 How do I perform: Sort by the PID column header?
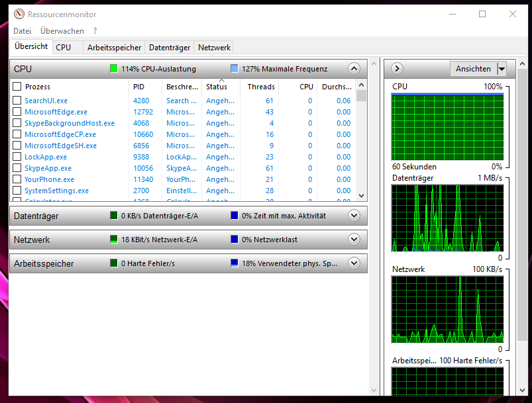click(x=146, y=87)
